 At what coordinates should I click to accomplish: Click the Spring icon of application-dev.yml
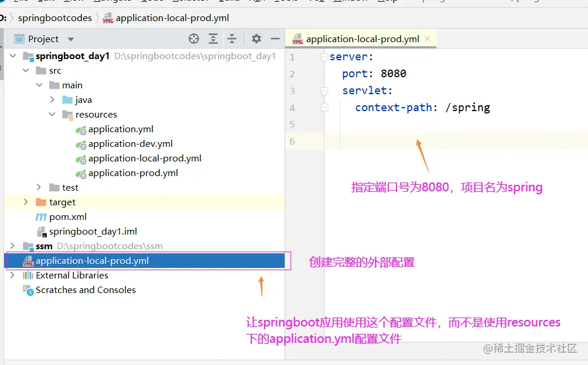click(x=81, y=145)
